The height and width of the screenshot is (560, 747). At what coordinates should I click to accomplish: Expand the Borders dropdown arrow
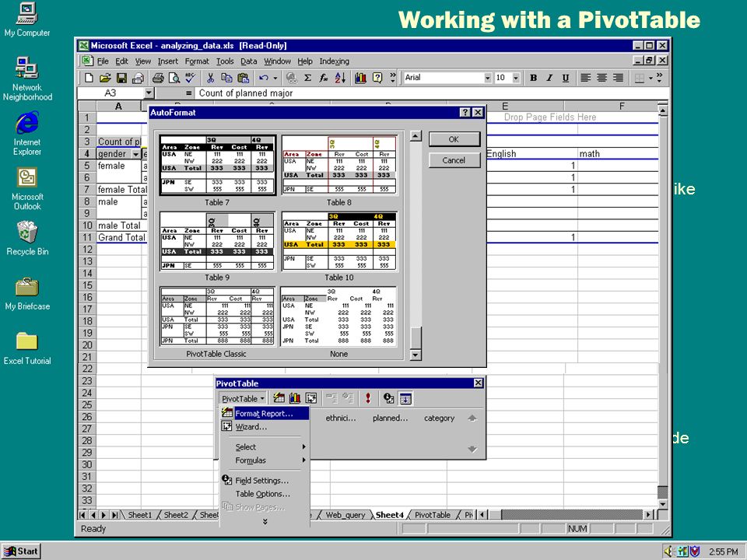(651, 78)
